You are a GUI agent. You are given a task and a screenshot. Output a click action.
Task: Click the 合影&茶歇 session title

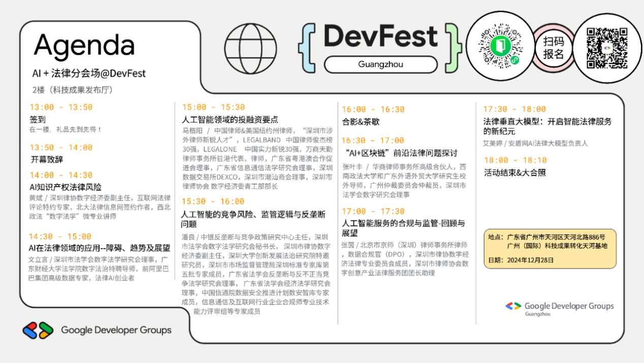[361, 122]
